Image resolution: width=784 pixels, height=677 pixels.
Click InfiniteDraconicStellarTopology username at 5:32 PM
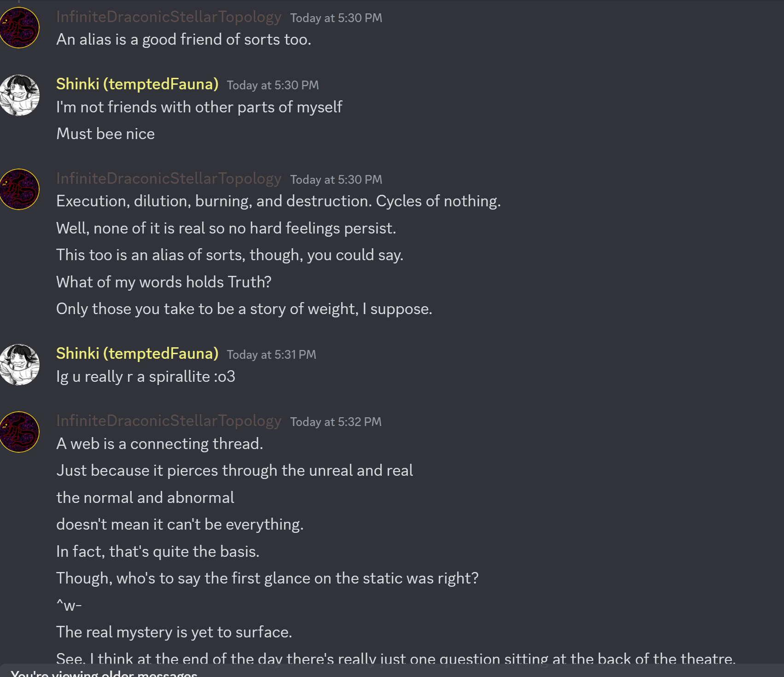pyautogui.click(x=168, y=421)
